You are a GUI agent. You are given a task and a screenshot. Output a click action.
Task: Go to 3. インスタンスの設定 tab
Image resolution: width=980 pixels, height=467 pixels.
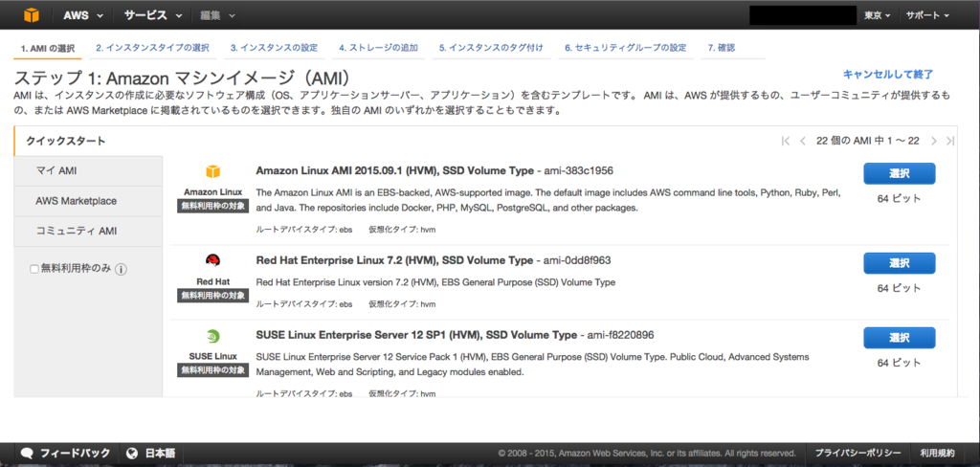pos(274,48)
